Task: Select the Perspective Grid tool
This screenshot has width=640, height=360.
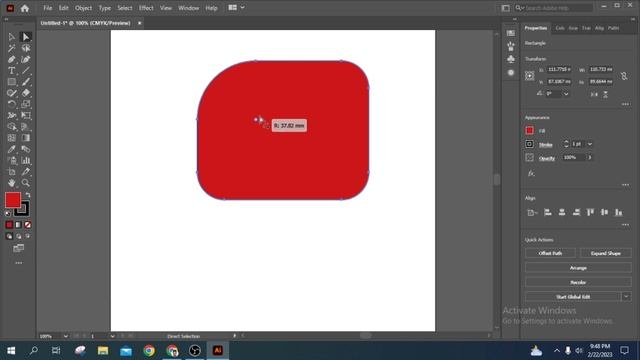Action: click(x=26, y=127)
